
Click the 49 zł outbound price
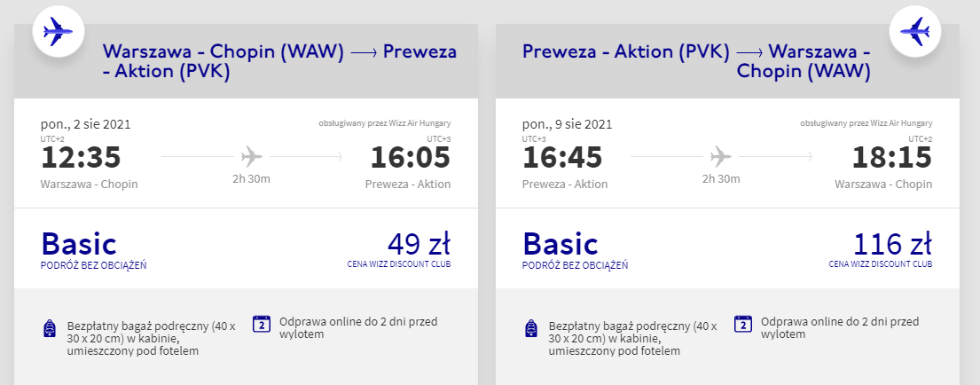click(419, 243)
